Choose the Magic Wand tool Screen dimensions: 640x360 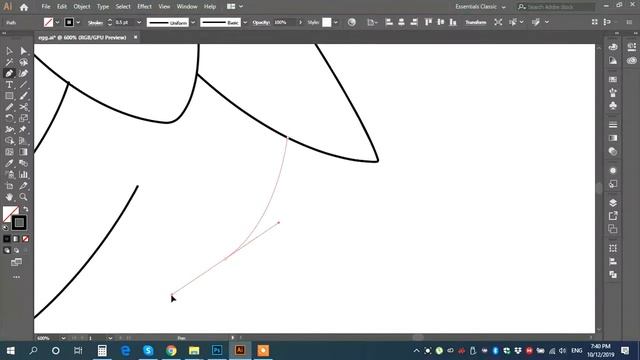[x=9, y=62]
